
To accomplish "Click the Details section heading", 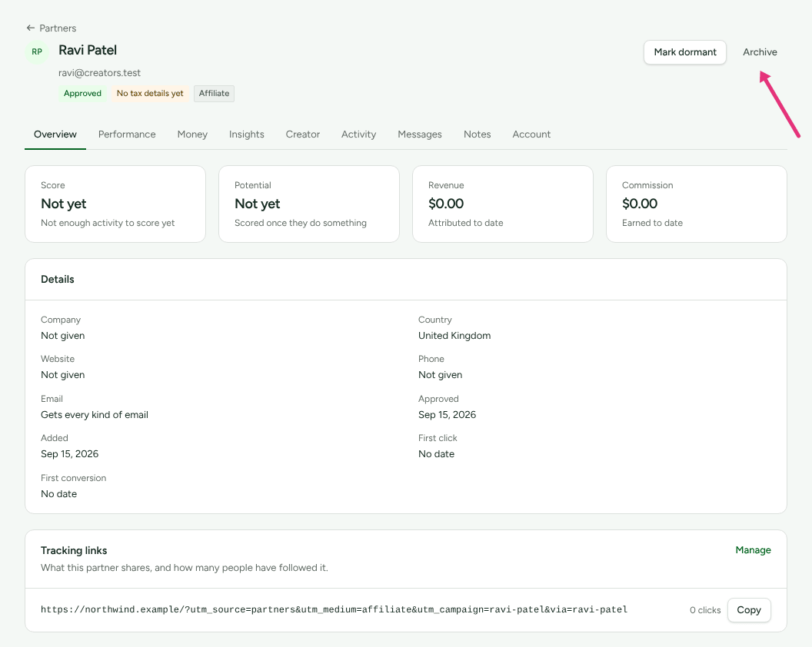I will tap(58, 280).
